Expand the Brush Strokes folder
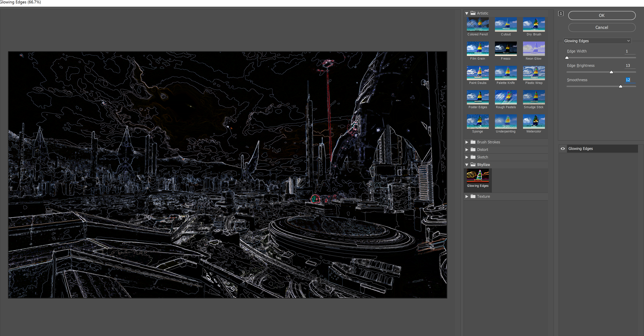This screenshot has height=336, width=644. 467,142
